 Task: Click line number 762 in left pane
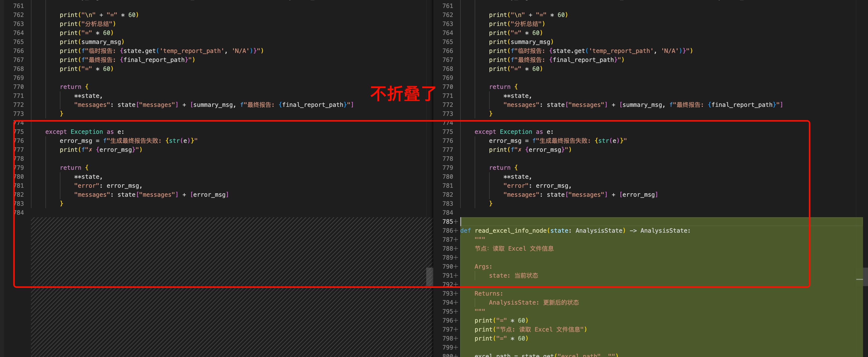point(18,15)
